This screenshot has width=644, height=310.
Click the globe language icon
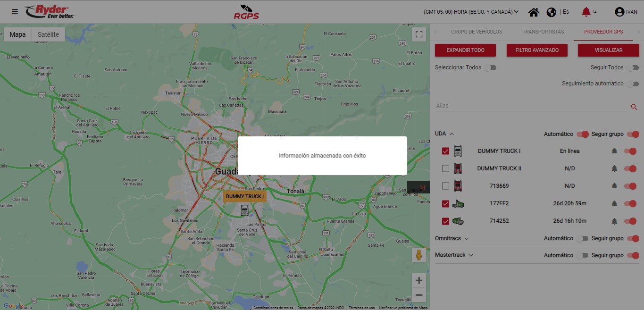click(551, 12)
